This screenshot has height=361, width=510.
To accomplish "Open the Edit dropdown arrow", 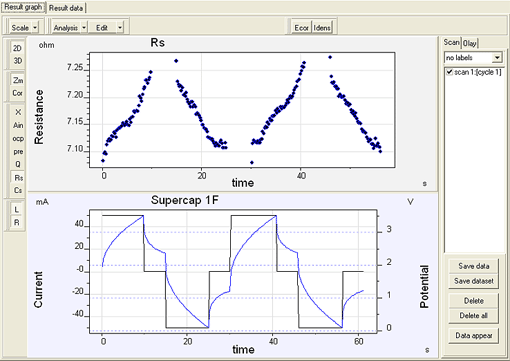I will pyautogui.click(x=120, y=28).
